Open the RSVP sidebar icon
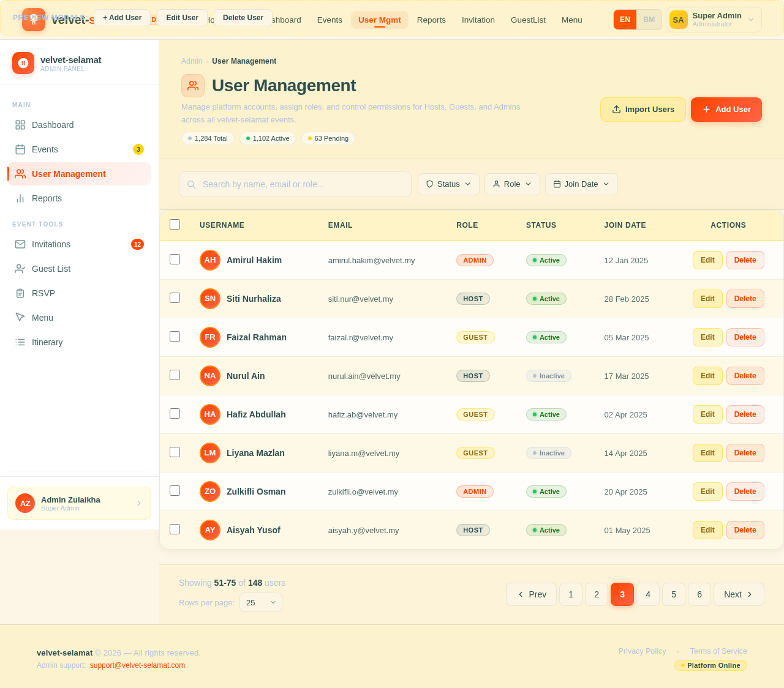This screenshot has width=784, height=688. tap(20, 293)
